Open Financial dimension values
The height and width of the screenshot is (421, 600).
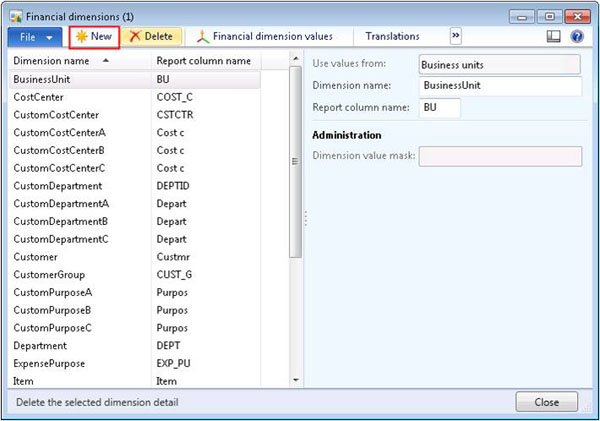[x=264, y=36]
